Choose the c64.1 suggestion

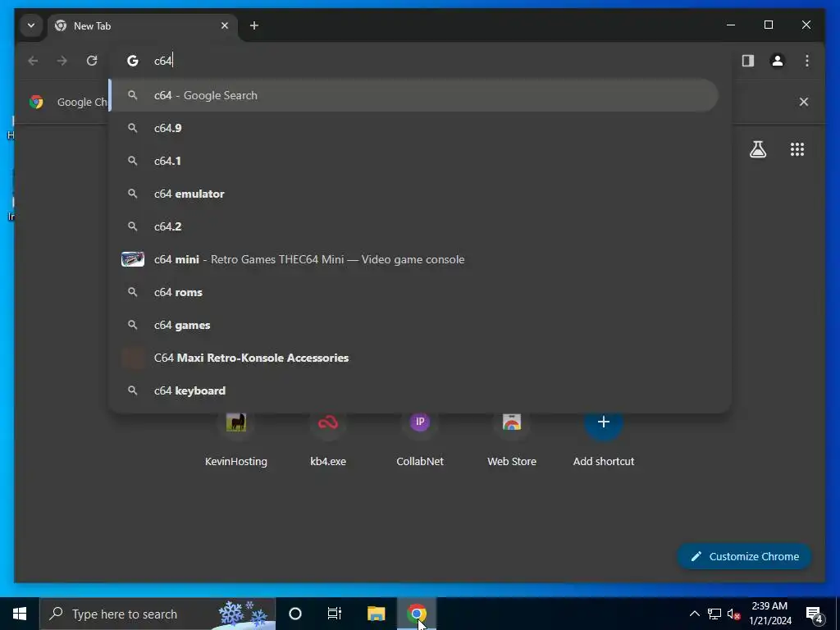click(413, 161)
